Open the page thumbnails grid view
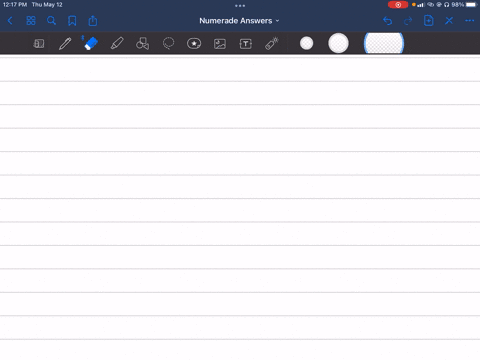480x360 pixels. click(31, 21)
